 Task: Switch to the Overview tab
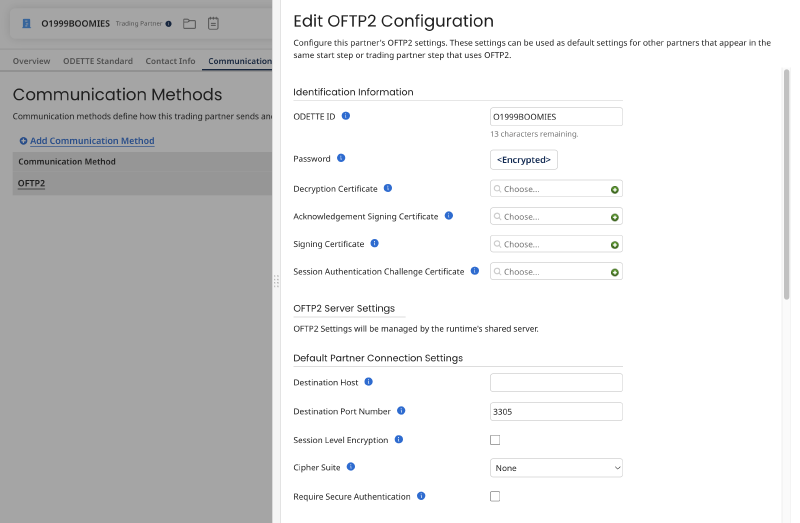tap(32, 61)
